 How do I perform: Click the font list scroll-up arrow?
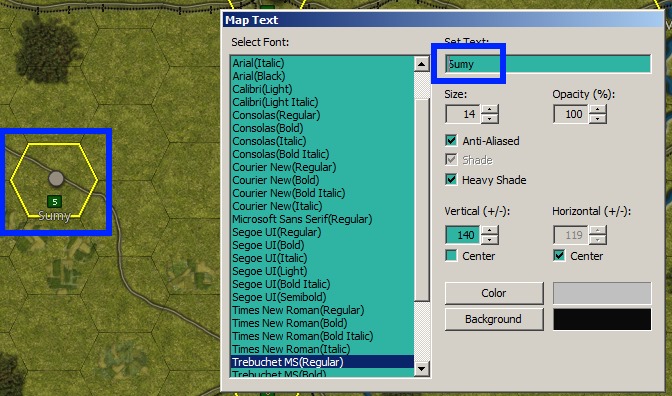pos(422,64)
